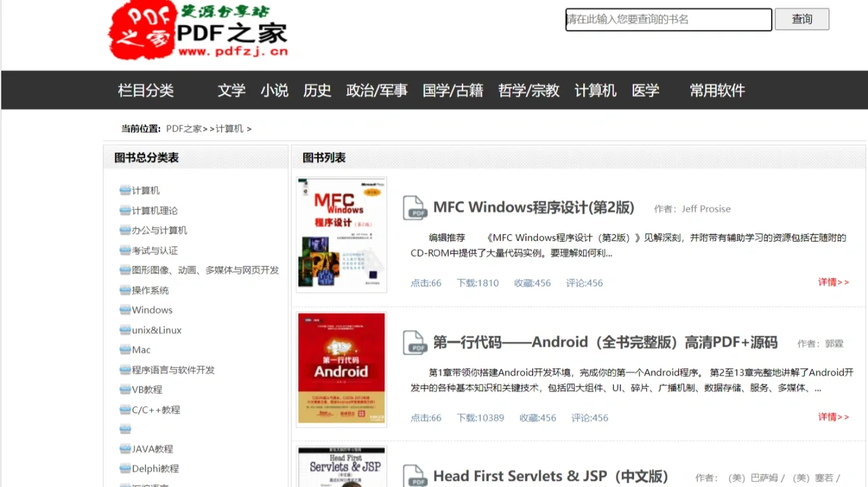
Task: Click author name Jeff Prosise
Action: [x=706, y=209]
